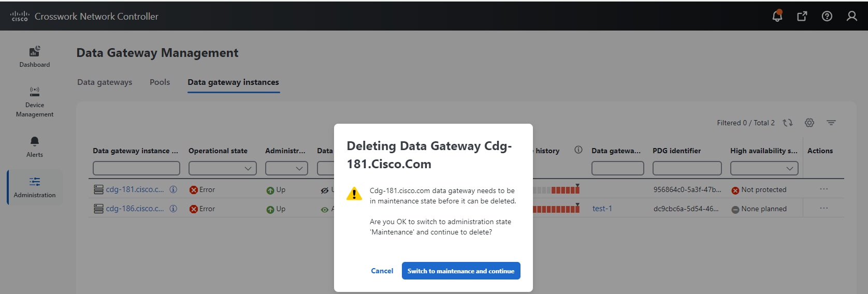Screen dimensions: 868x294
Task: Open the help question mark icon
Action: click(x=827, y=16)
